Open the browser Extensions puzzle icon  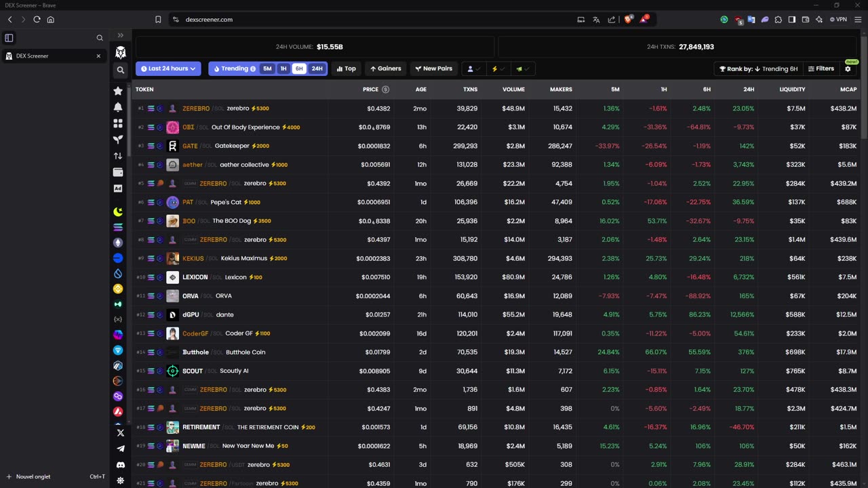coord(778,20)
